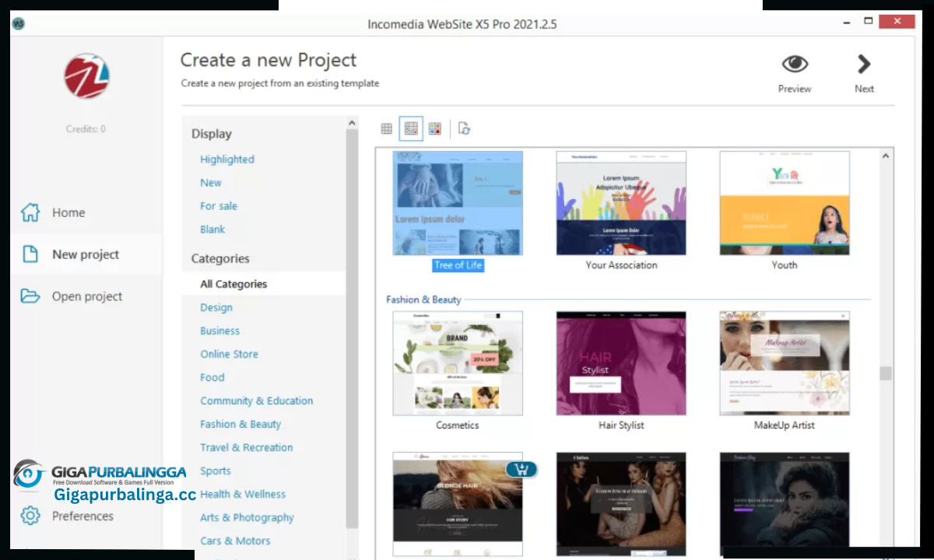This screenshot has width=934, height=560.
Task: Switch to small thumbnails grid view
Action: click(x=386, y=128)
